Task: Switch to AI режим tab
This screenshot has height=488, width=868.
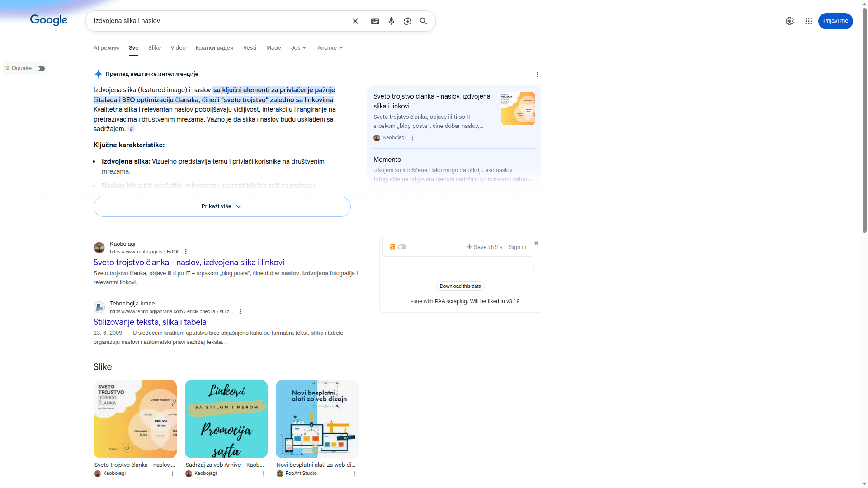Action: [106, 48]
